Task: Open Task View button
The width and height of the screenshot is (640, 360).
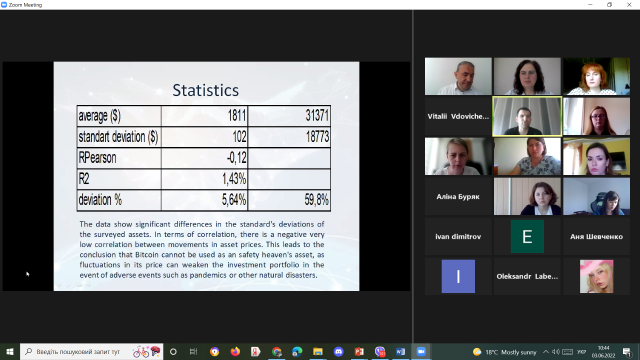Action: pos(193,351)
